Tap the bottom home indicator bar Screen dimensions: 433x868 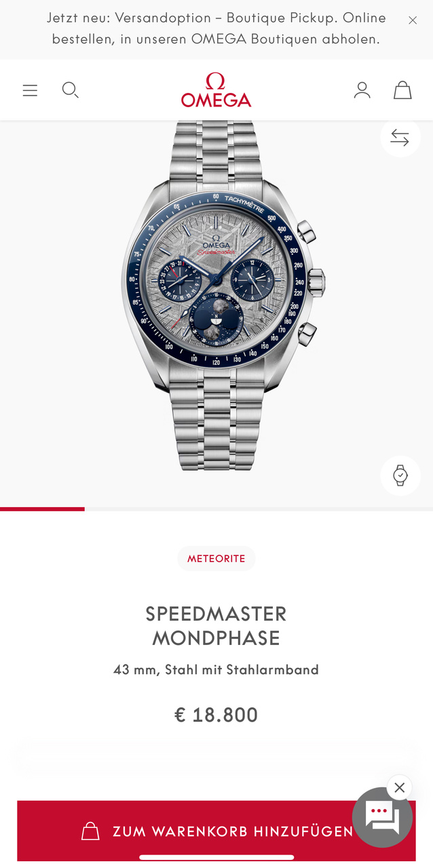pos(216,857)
